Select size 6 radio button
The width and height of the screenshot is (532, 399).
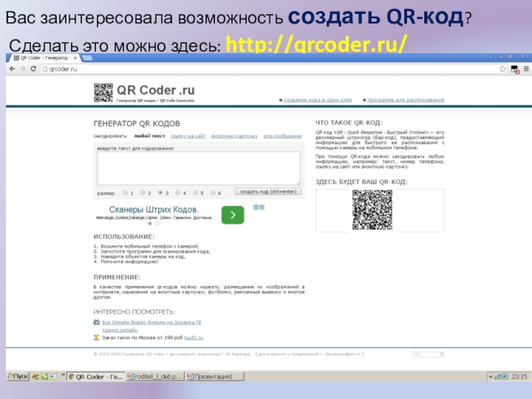point(213,192)
